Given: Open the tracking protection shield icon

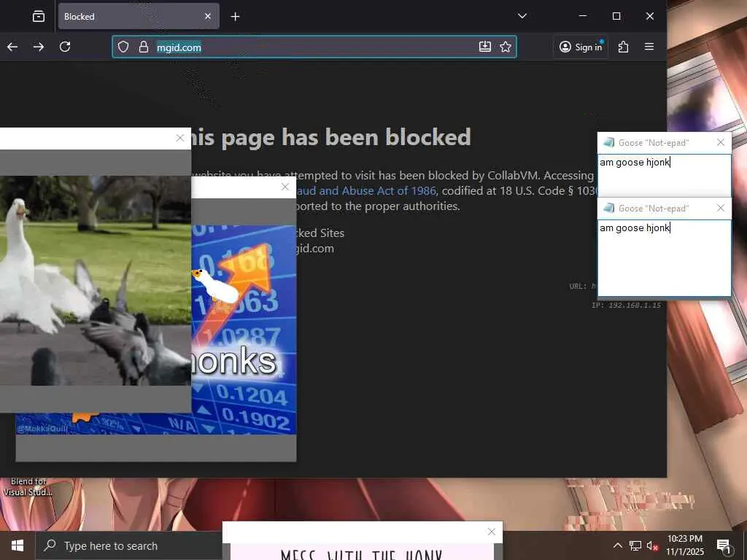Looking at the screenshot, I should click(x=123, y=47).
